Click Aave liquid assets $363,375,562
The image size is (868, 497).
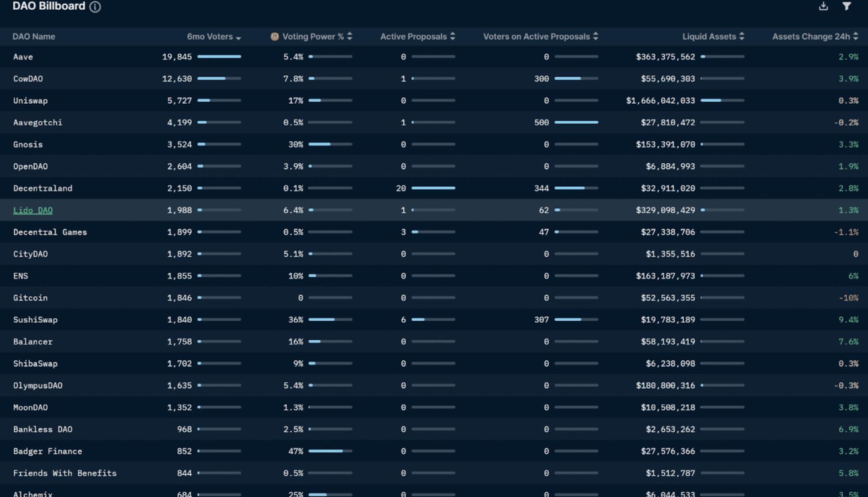coord(665,57)
